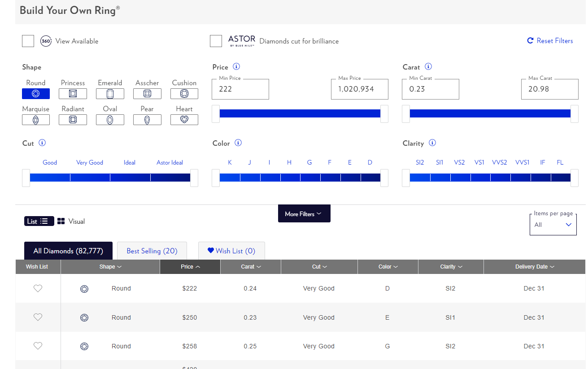
Task: Click the Very Good cut scale label
Action: (90, 162)
